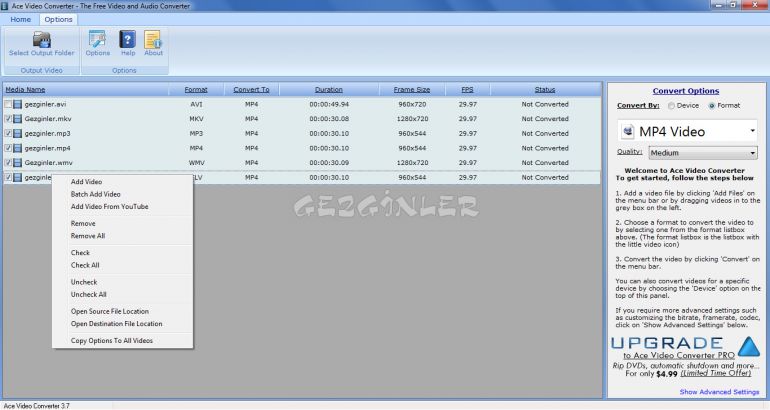Select the Format radio button
The image size is (770, 410).
point(712,106)
